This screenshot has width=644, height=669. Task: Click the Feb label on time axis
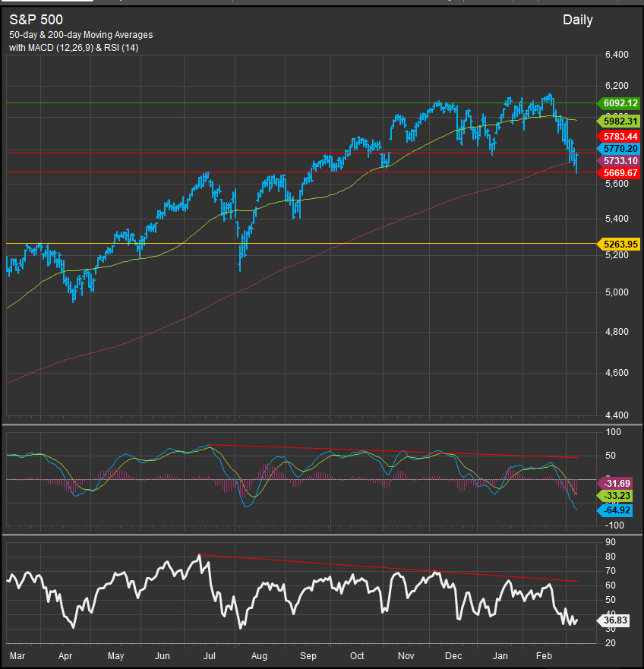point(545,656)
